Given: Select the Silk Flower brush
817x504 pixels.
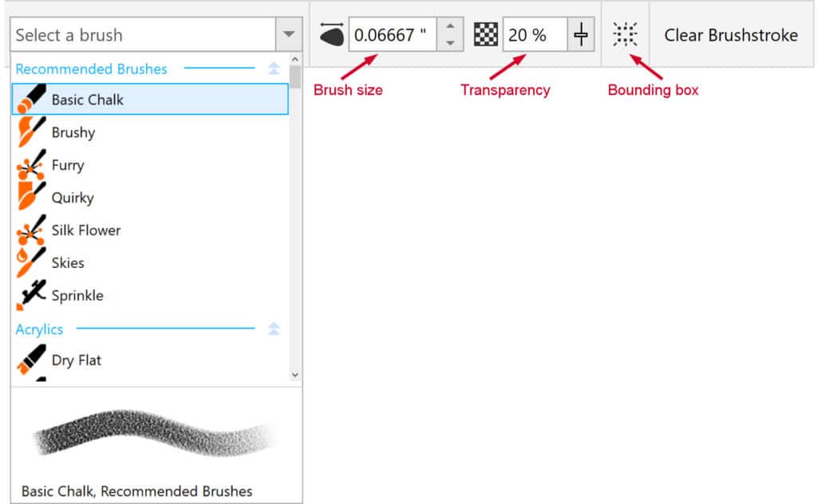Looking at the screenshot, I should coord(85,230).
